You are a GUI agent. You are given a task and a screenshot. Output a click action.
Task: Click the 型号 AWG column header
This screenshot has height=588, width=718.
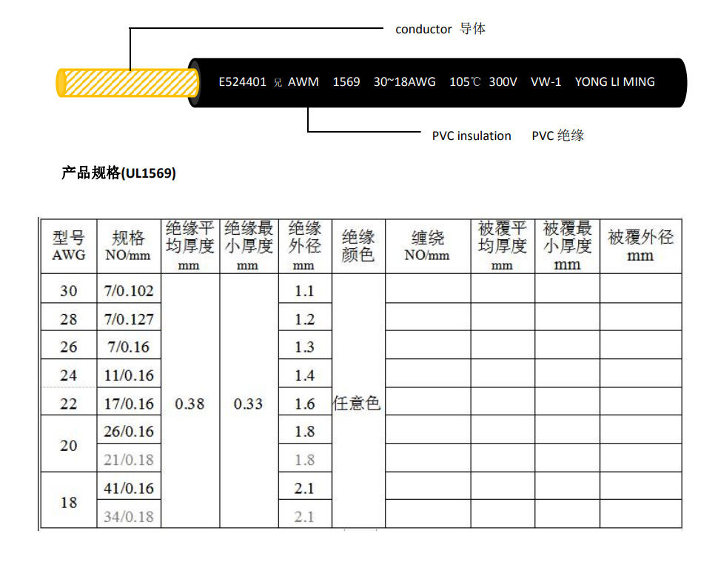coord(68,247)
